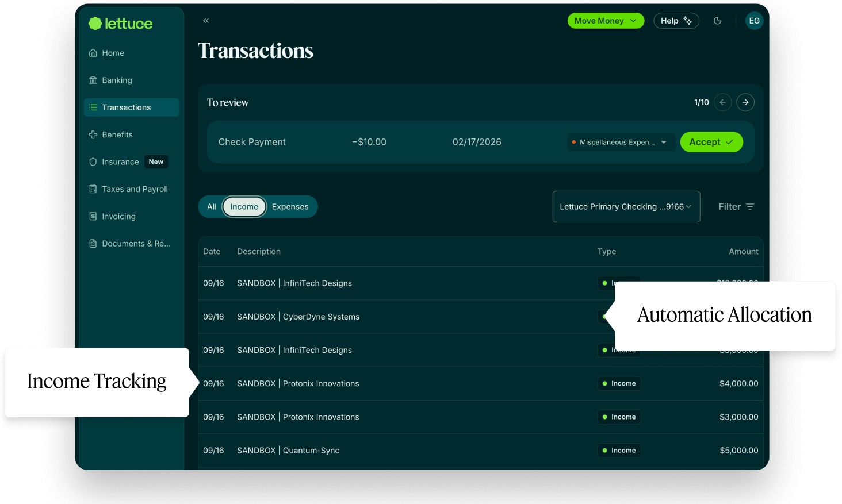Select the SANDBOX | Quantum-Sync row
The height and width of the screenshot is (504, 842).
pos(480,451)
